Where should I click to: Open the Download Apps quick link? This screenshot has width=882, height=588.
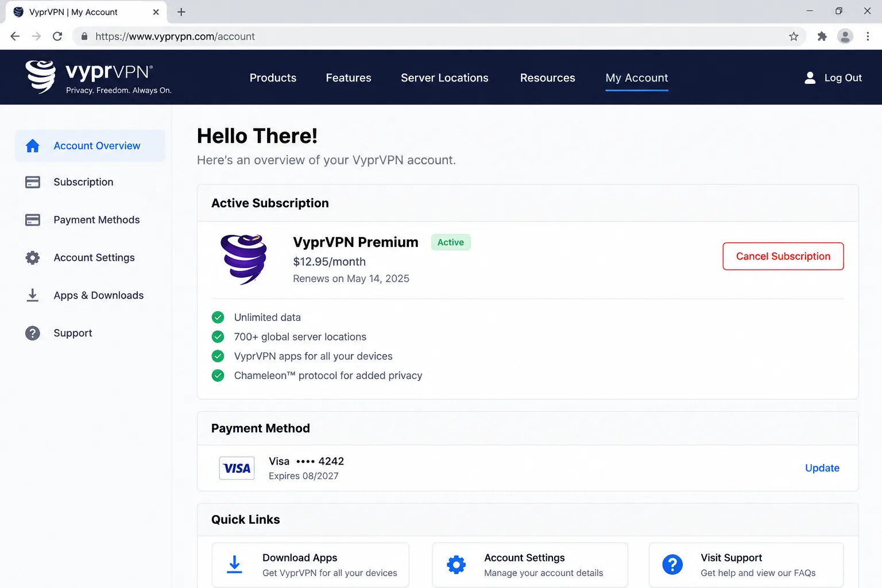[311, 565]
